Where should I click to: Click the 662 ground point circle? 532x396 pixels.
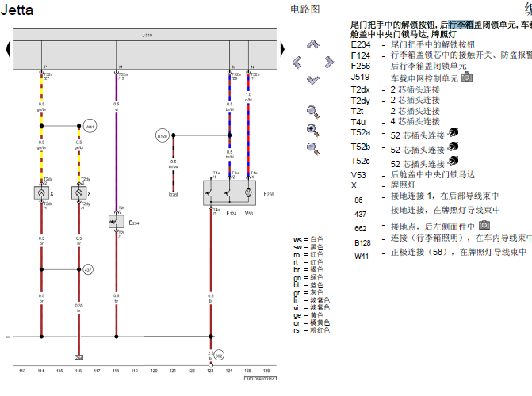coord(219,356)
